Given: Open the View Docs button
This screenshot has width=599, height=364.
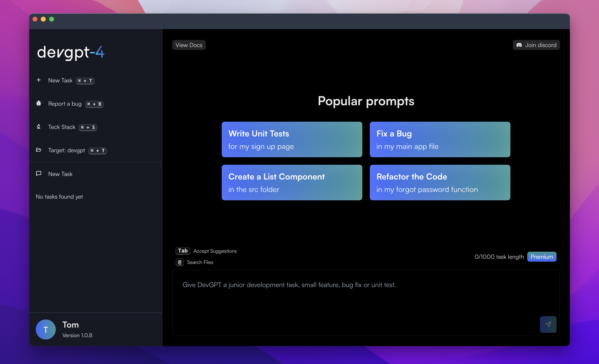Looking at the screenshot, I should (189, 45).
